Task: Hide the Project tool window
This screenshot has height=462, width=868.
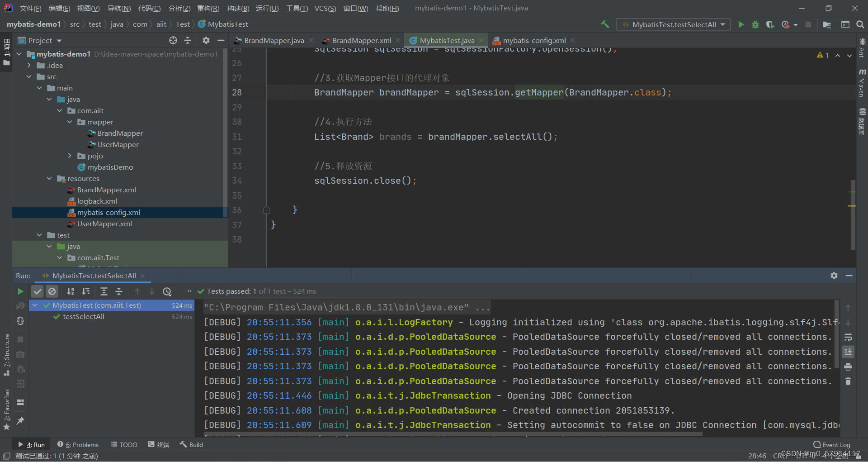Action: [x=221, y=40]
